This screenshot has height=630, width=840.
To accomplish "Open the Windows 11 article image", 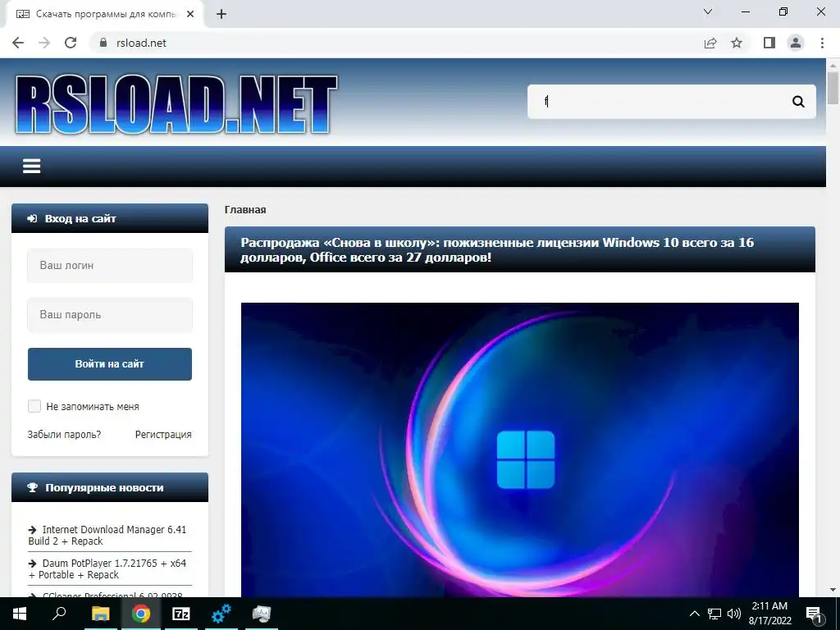I will 519,450.
